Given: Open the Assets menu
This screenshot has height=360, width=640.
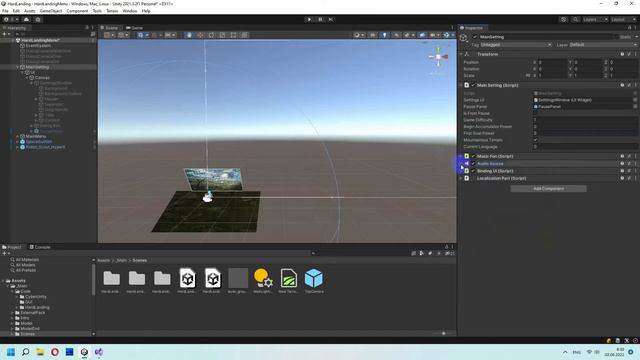Looking at the screenshot, I should tap(30, 11).
